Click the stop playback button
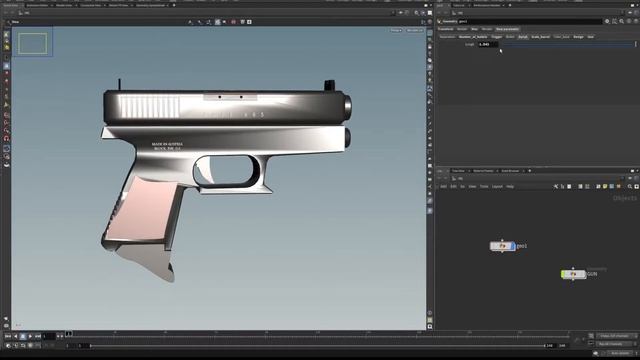Screen dimensions: 640x360 pos(23,336)
